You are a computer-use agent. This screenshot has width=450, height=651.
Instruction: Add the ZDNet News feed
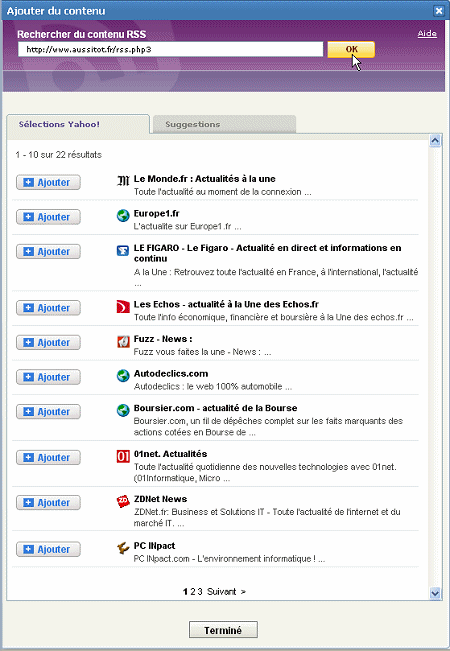(x=48, y=502)
